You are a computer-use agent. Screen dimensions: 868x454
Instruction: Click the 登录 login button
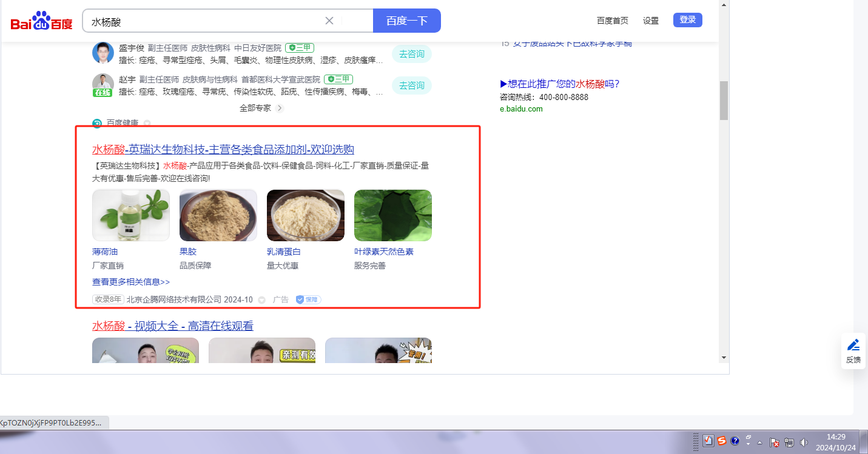pos(688,20)
